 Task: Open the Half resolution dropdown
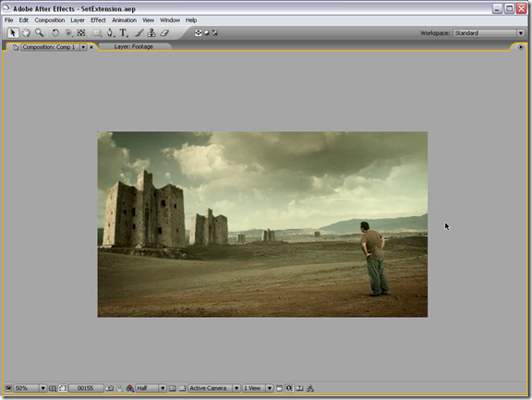tap(151, 388)
